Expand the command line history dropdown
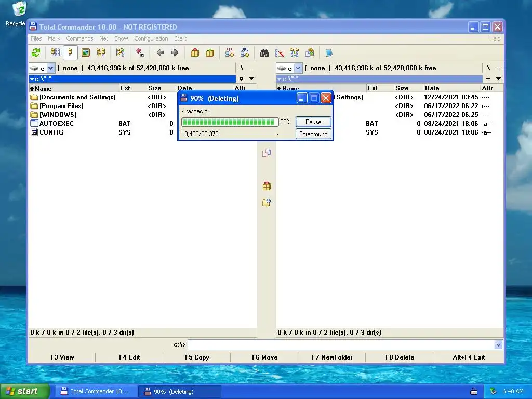 tap(498, 345)
